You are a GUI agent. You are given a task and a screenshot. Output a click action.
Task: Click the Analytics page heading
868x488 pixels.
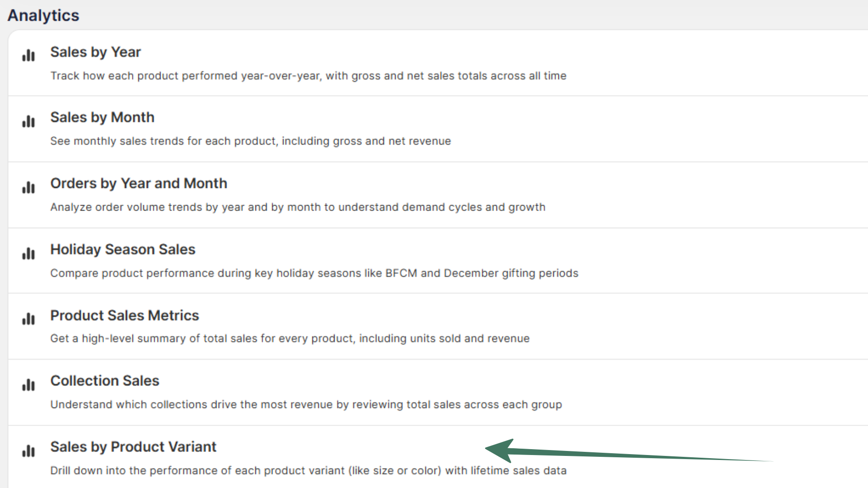(43, 15)
